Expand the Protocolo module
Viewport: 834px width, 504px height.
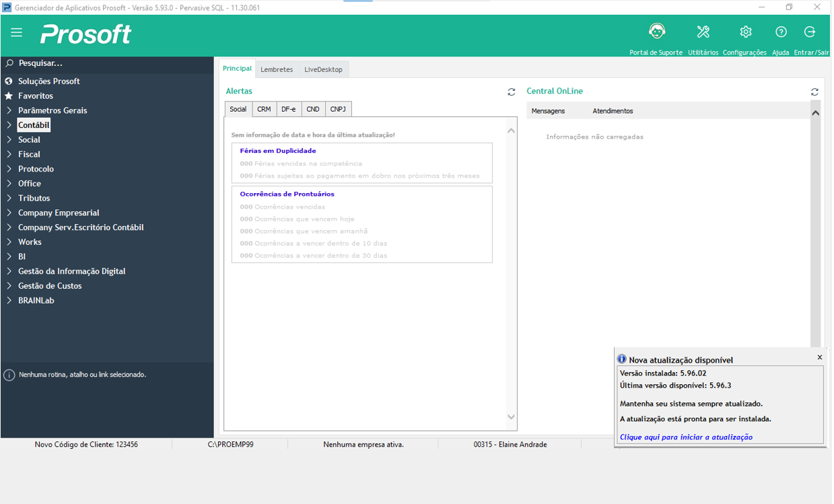[9, 169]
